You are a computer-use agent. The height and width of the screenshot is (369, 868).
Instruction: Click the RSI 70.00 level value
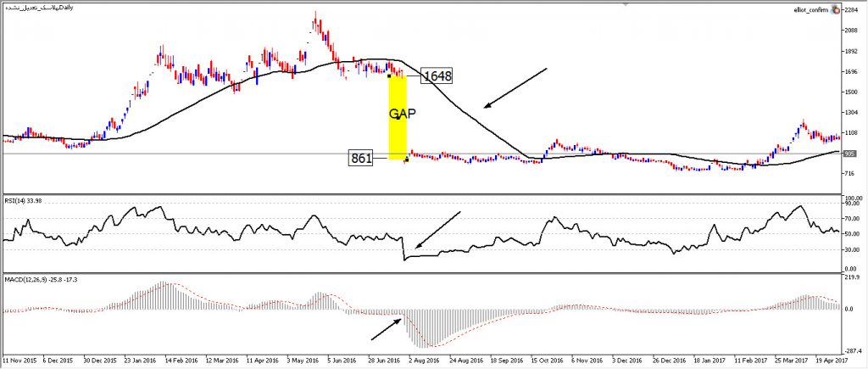click(851, 218)
